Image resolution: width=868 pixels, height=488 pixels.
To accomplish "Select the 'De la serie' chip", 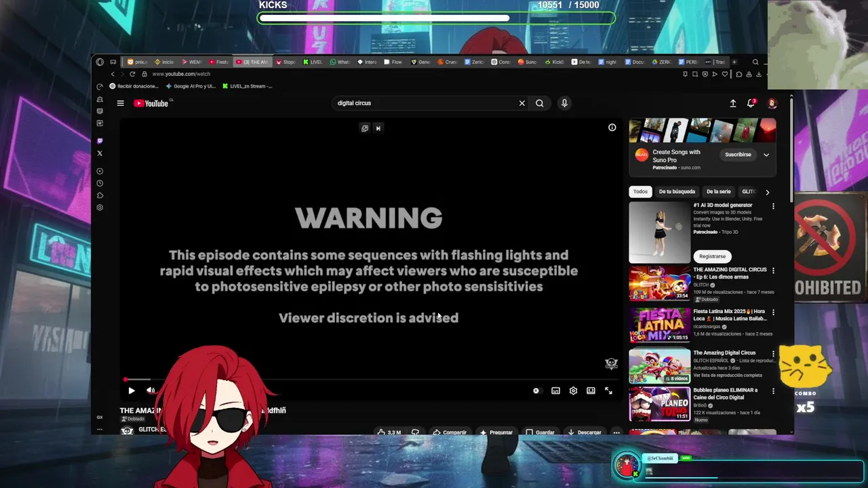I will tap(718, 192).
